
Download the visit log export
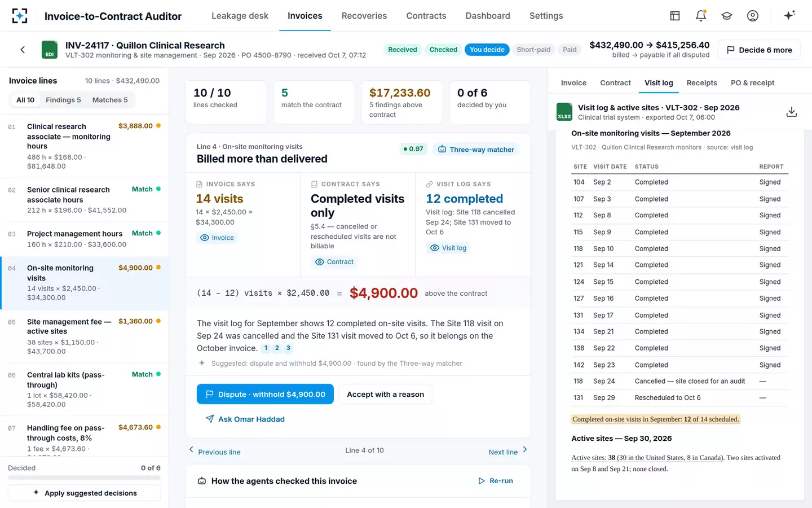(792, 112)
